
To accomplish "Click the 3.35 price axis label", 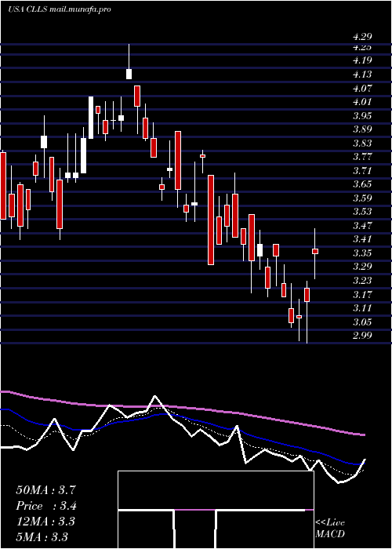I will tap(362, 253).
